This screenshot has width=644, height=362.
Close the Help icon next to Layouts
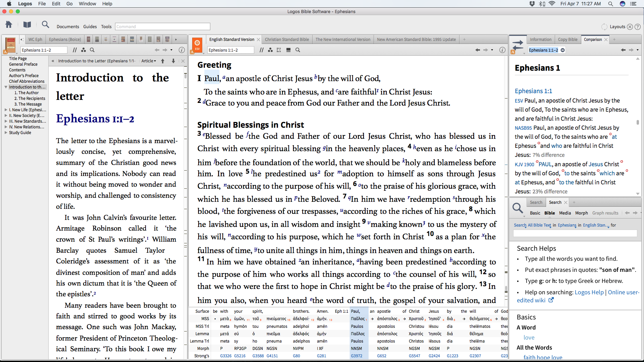coord(638,27)
